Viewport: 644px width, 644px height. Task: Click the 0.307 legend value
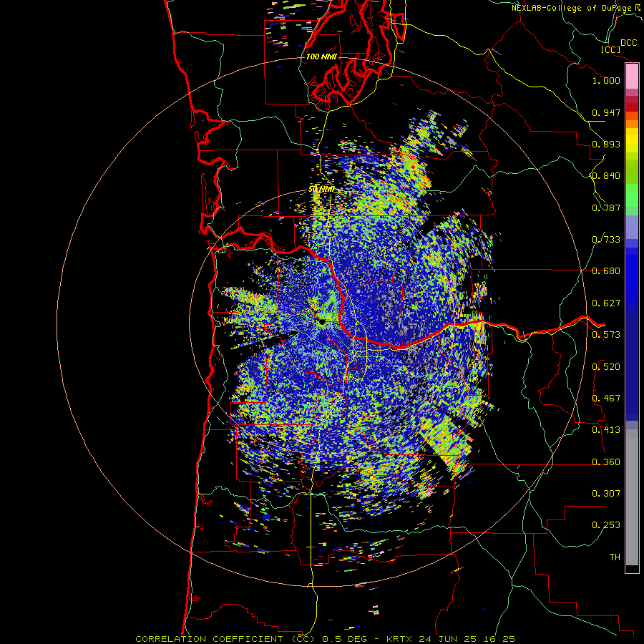click(x=606, y=494)
